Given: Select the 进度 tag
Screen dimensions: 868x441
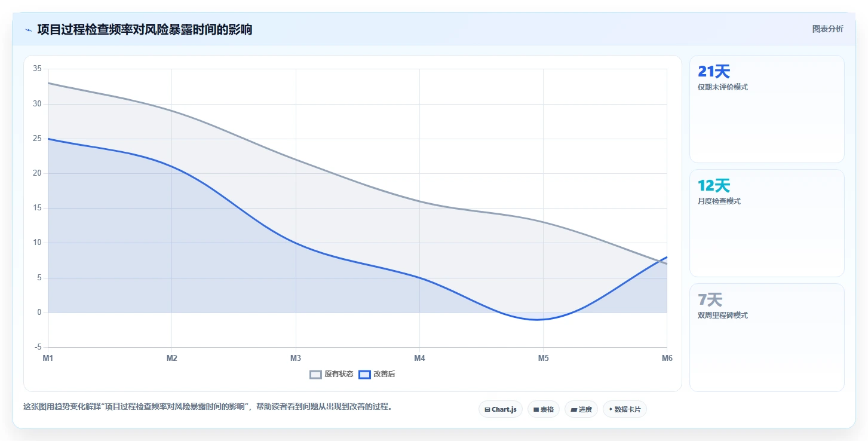Looking at the screenshot, I should coord(581,409).
